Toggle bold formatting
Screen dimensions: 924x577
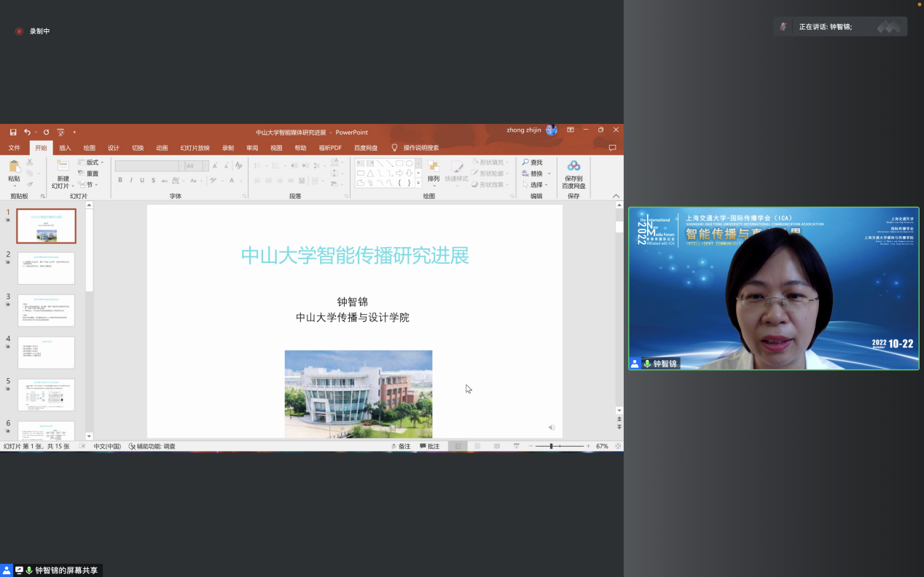click(120, 179)
